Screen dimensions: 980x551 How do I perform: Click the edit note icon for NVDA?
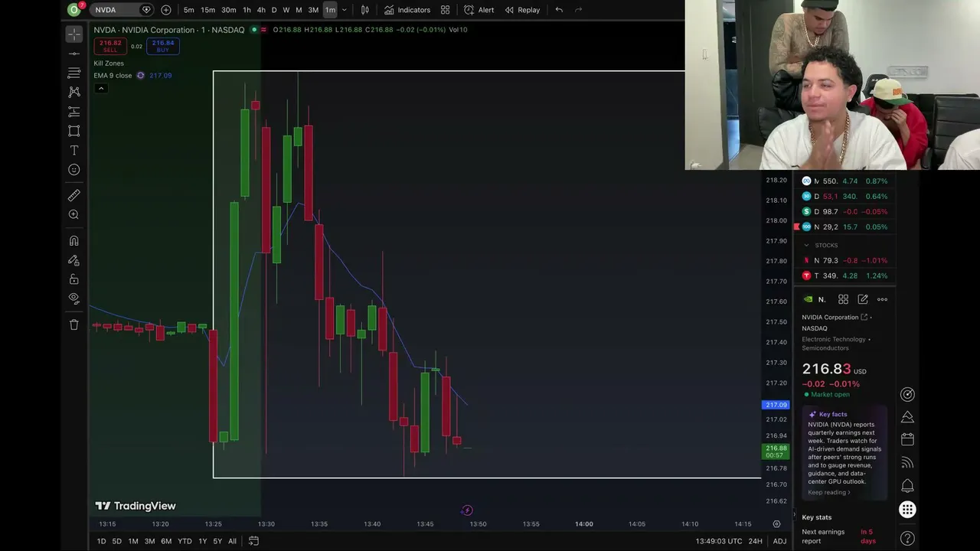pyautogui.click(x=863, y=299)
